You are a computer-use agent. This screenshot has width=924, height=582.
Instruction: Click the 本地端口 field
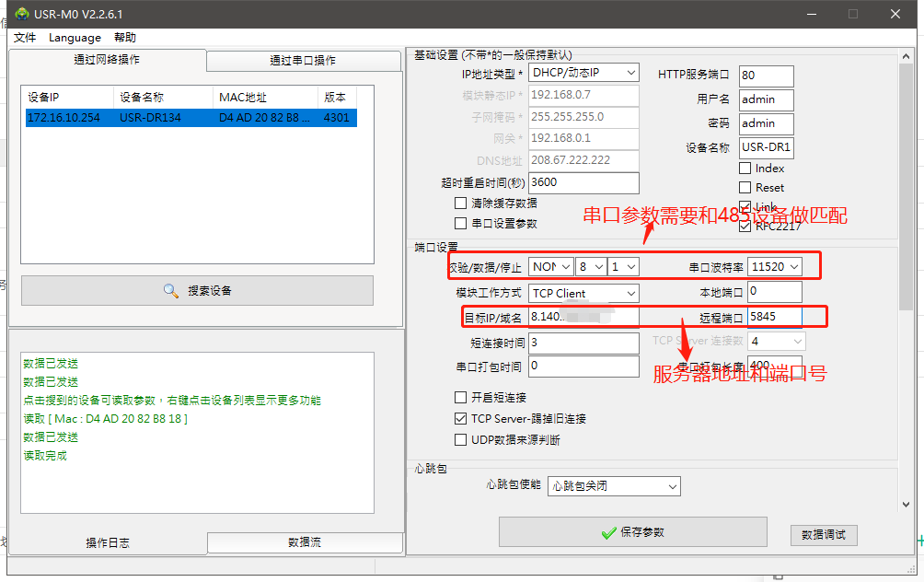[x=774, y=291]
